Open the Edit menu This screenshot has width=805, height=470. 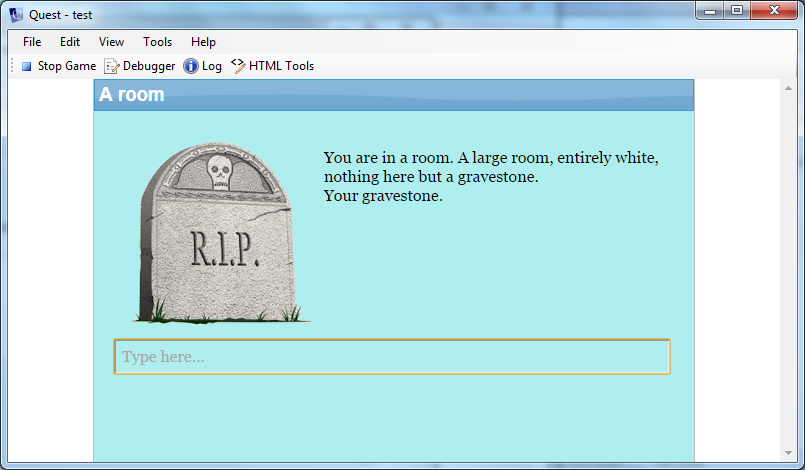click(70, 42)
